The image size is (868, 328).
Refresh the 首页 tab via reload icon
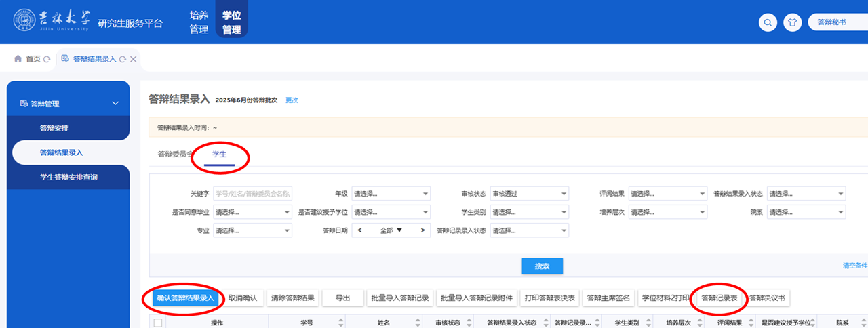(47, 60)
